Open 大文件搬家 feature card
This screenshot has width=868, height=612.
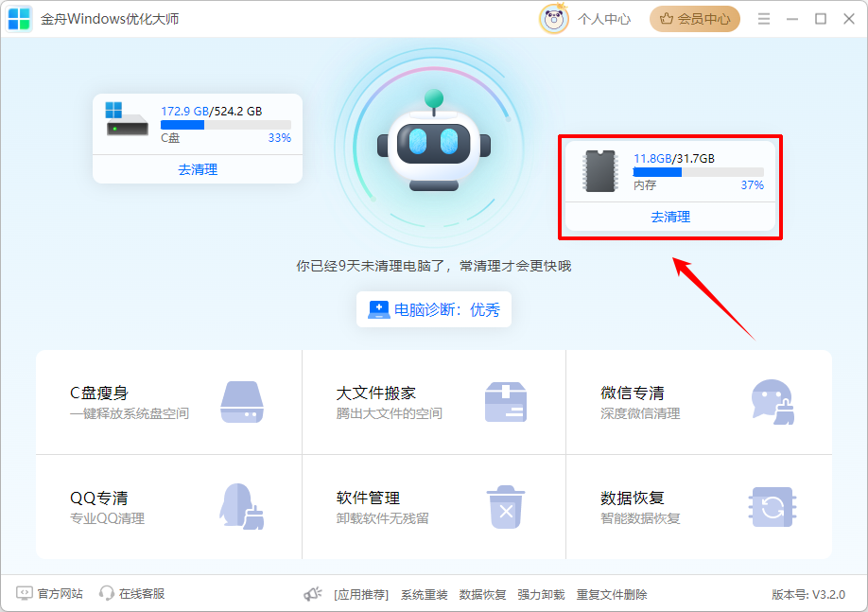click(x=434, y=402)
